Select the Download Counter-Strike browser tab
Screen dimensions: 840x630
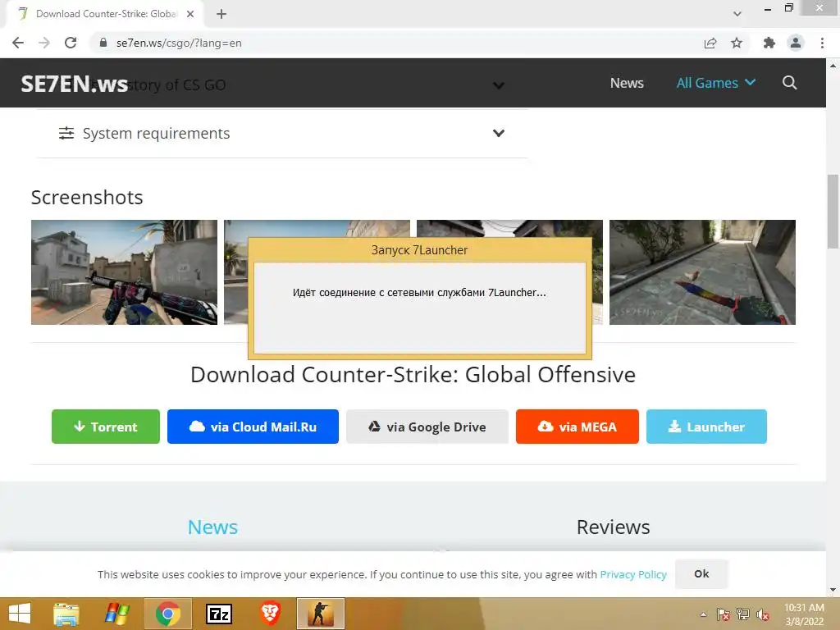pyautogui.click(x=106, y=14)
